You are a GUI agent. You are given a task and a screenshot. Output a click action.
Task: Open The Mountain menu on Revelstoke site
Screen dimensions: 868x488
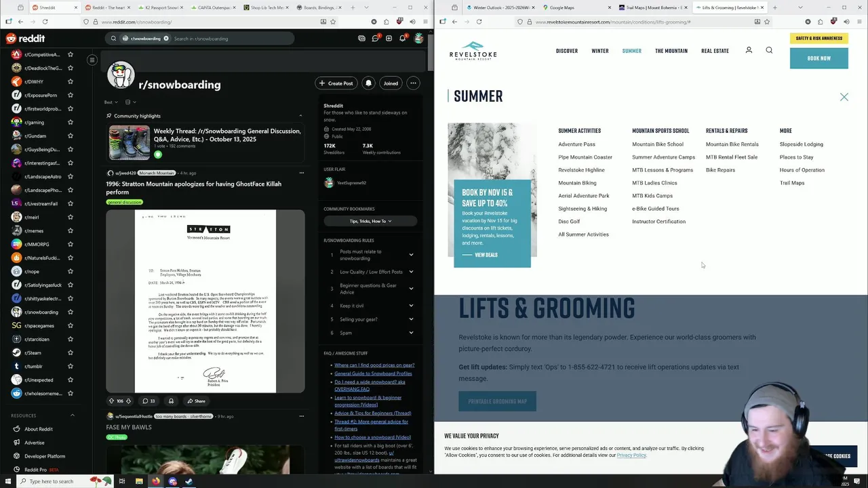coord(671,51)
